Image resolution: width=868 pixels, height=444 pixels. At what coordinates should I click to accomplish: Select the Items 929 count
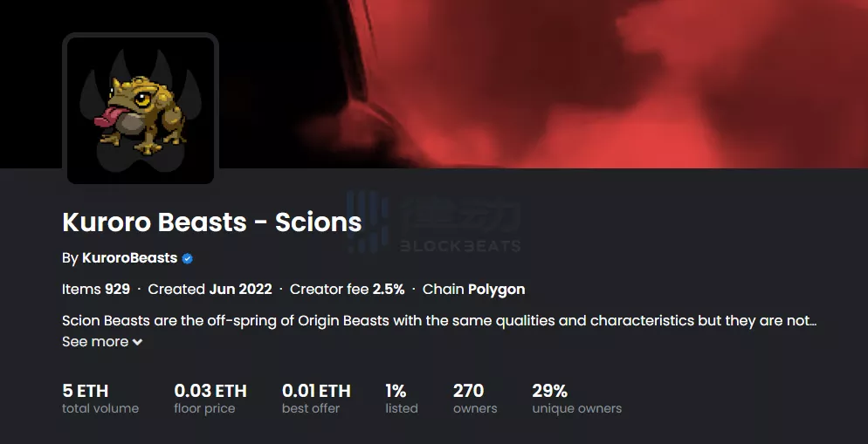click(96, 289)
